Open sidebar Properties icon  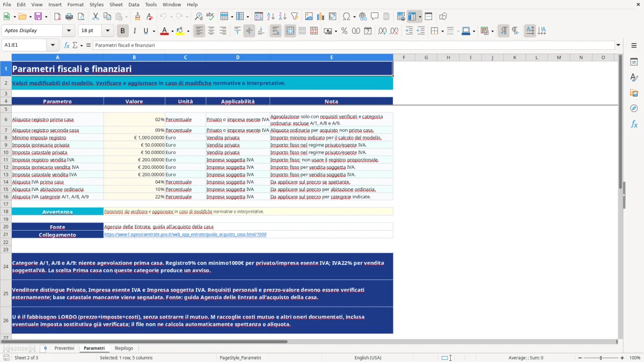[634, 62]
